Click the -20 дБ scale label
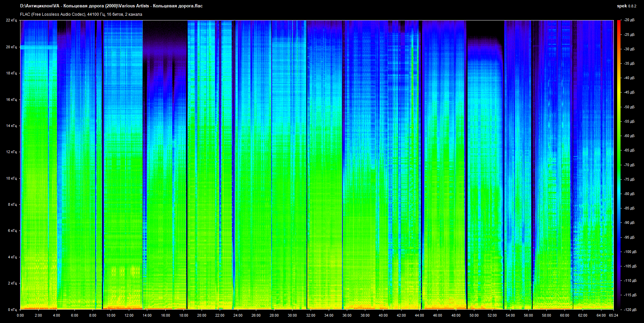 [x=629, y=20]
